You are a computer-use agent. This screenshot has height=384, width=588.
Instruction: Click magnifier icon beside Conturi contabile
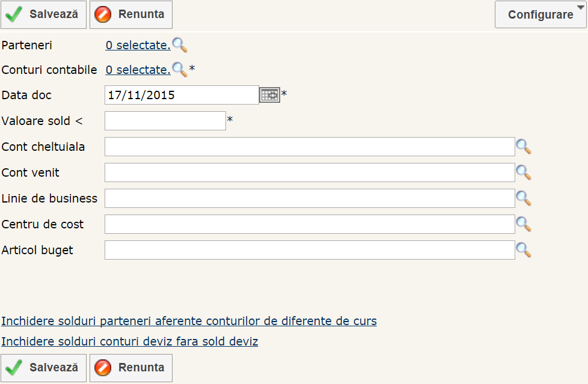180,70
